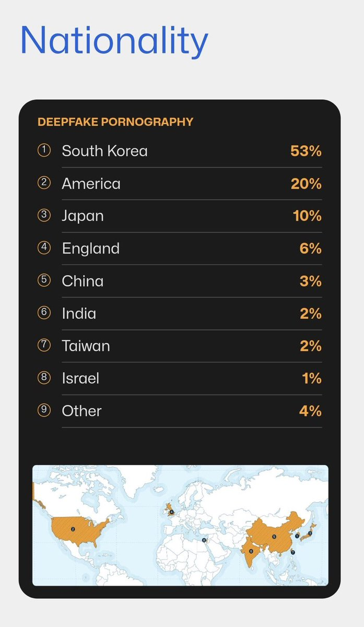Click the Nationality heading
Viewport: 364px width, 627px height.
[x=114, y=41]
